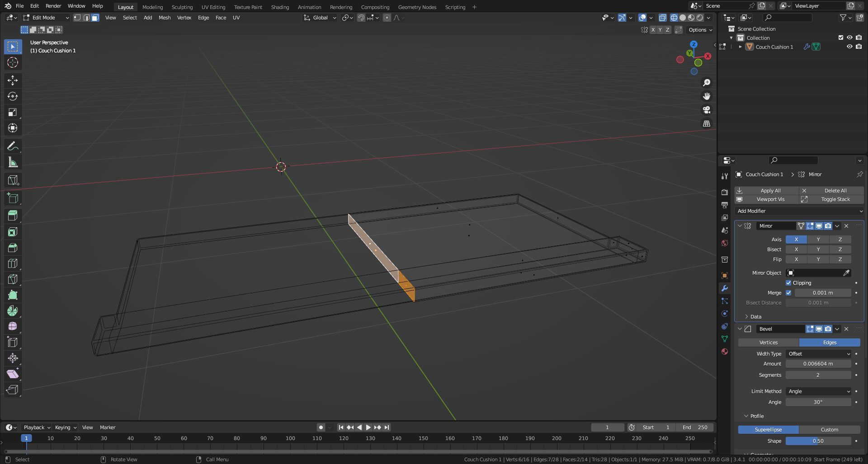Enable edge select mode
Viewport: 868px width, 464px height.
pos(86,18)
